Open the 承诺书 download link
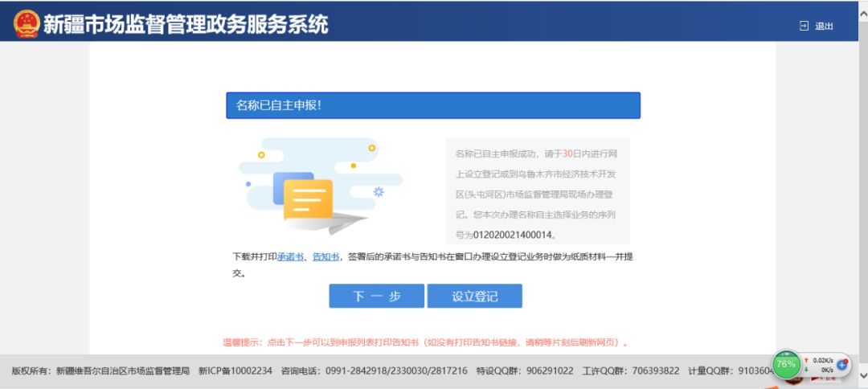 (290, 257)
